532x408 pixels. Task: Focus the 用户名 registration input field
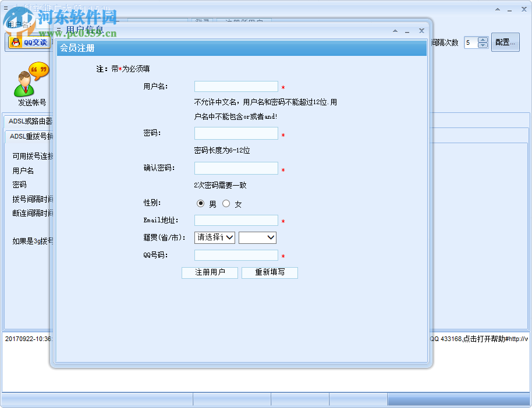pyautogui.click(x=236, y=87)
